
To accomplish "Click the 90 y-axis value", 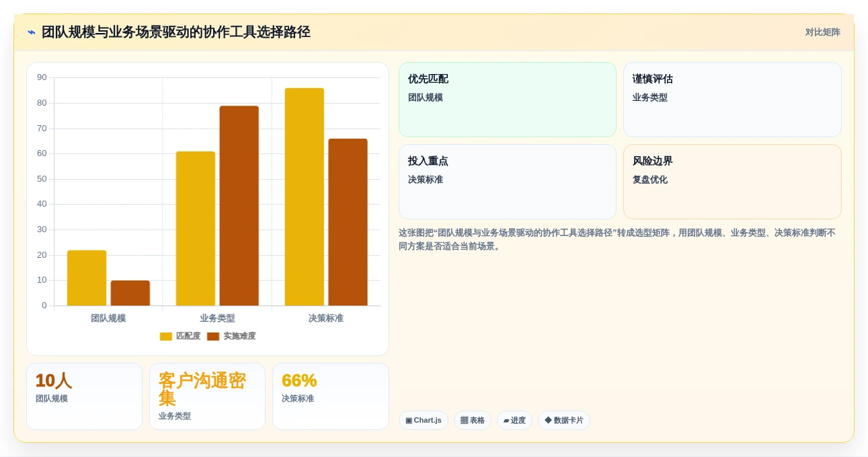I will coord(42,77).
